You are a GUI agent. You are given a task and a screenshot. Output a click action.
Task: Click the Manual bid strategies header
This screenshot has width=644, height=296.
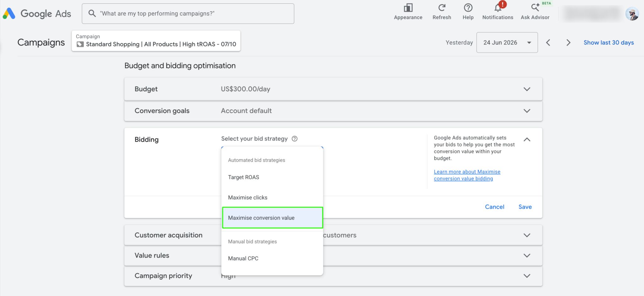(x=252, y=242)
